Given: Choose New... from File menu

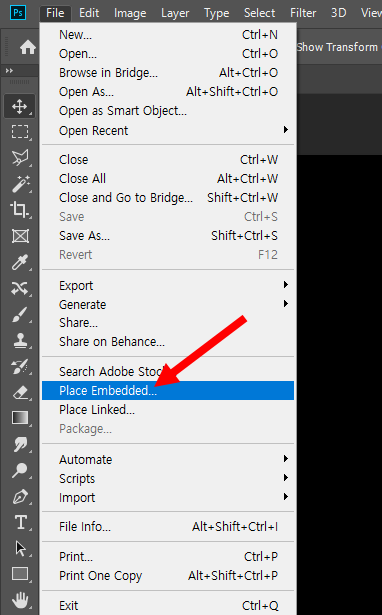Looking at the screenshot, I should click(x=168, y=35).
